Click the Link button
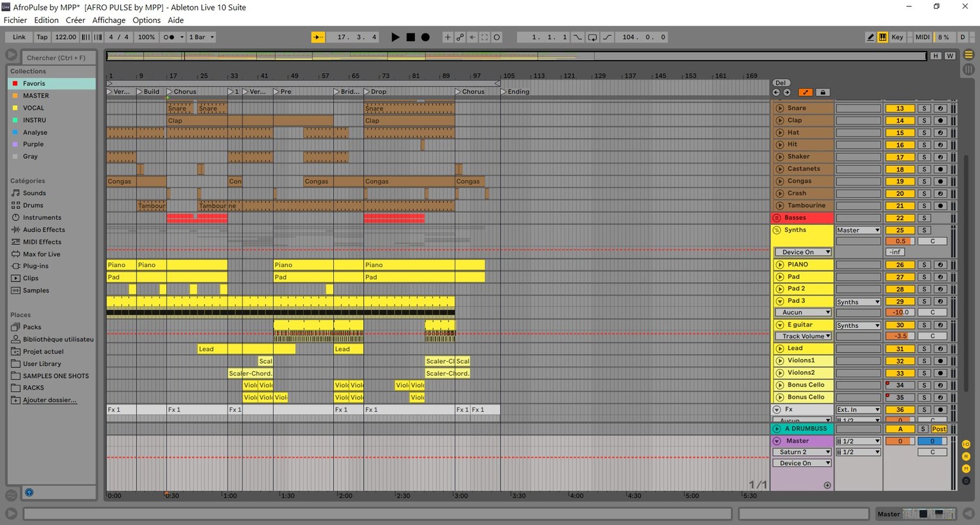The height and width of the screenshot is (525, 980). click(x=19, y=37)
